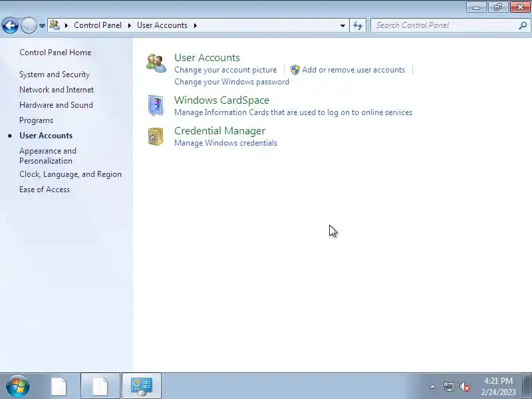The width and height of the screenshot is (532, 399).
Task: Open the Credential Manager safe icon
Action: tap(156, 136)
